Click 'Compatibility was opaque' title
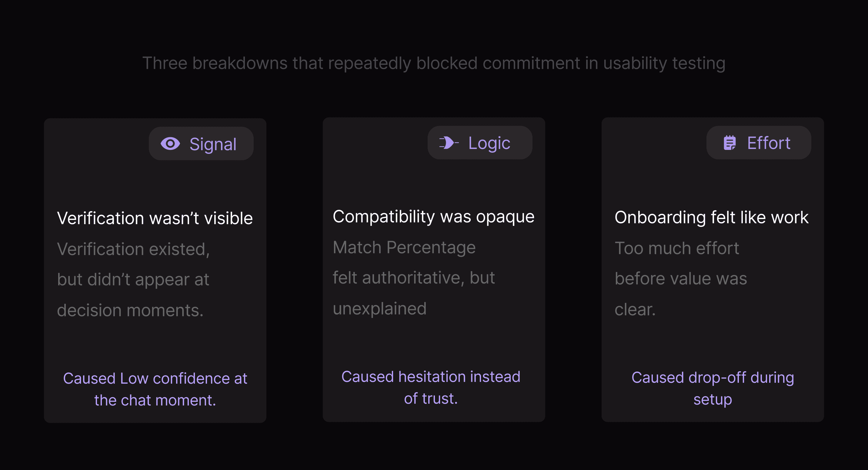The width and height of the screenshot is (868, 470). pyautogui.click(x=434, y=217)
